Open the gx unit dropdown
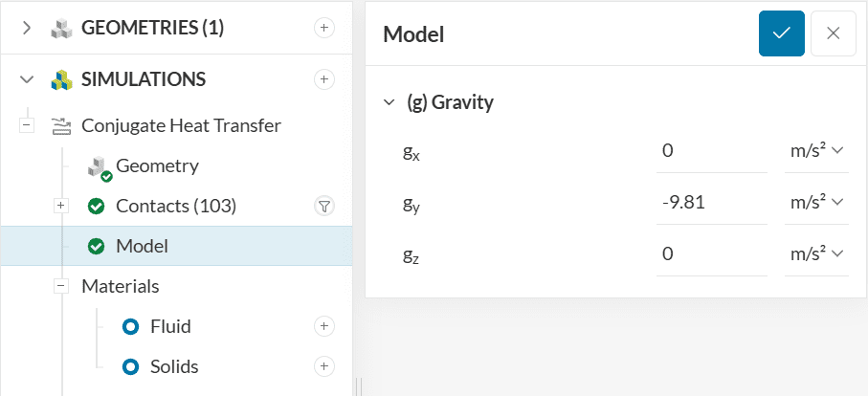This screenshot has height=396, width=868. [815, 150]
